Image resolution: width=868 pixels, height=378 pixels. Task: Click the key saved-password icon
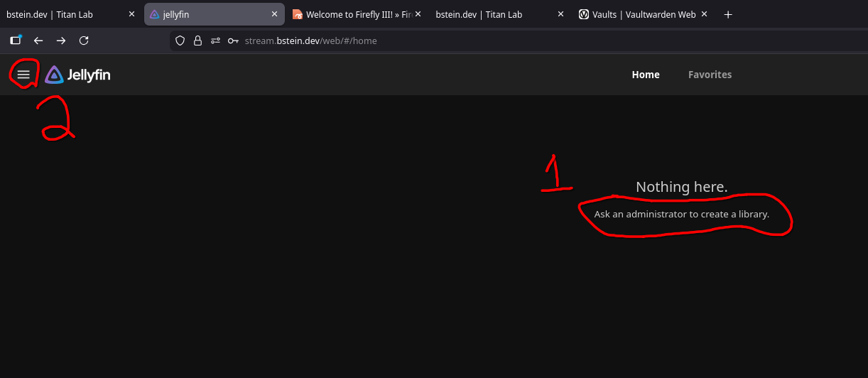click(x=233, y=40)
